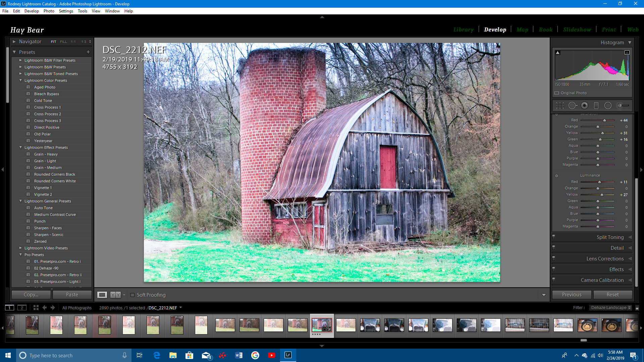Click the Previous button

coord(572,295)
